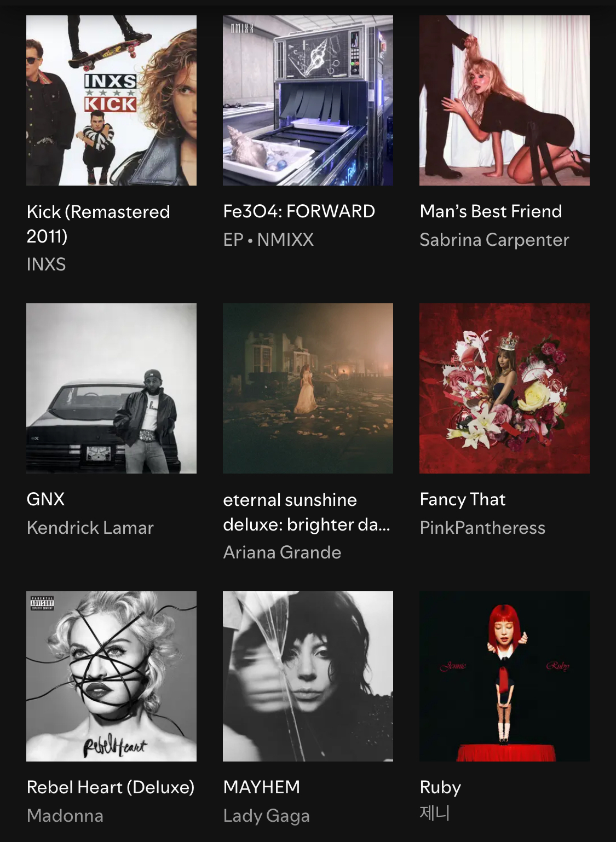Open the Fancy That album artwork
Viewport: 616px width, 842px height.
(504, 388)
